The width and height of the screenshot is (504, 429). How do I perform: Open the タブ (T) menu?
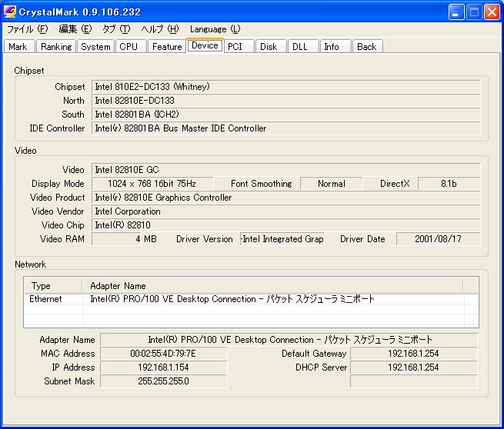coord(116,29)
